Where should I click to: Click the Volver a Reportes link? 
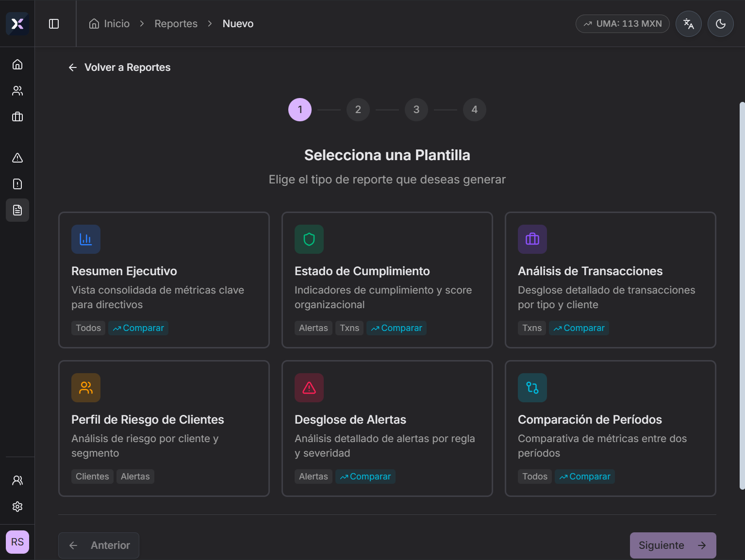(119, 67)
